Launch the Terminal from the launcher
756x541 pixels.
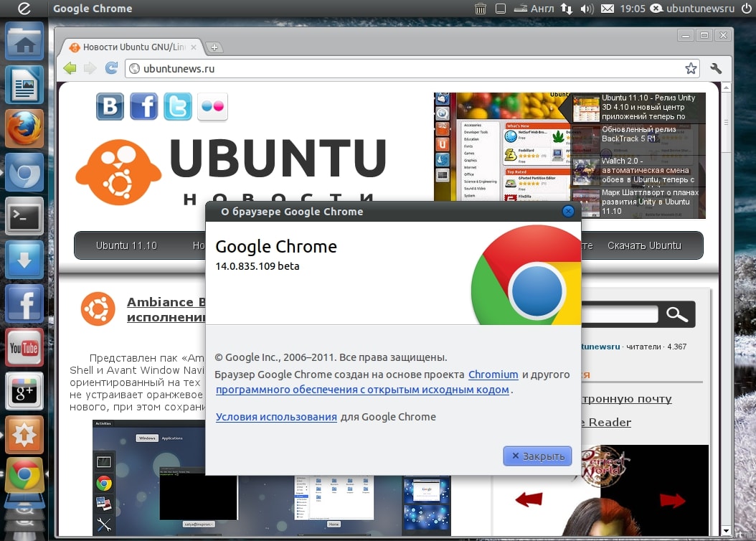tap(24, 216)
